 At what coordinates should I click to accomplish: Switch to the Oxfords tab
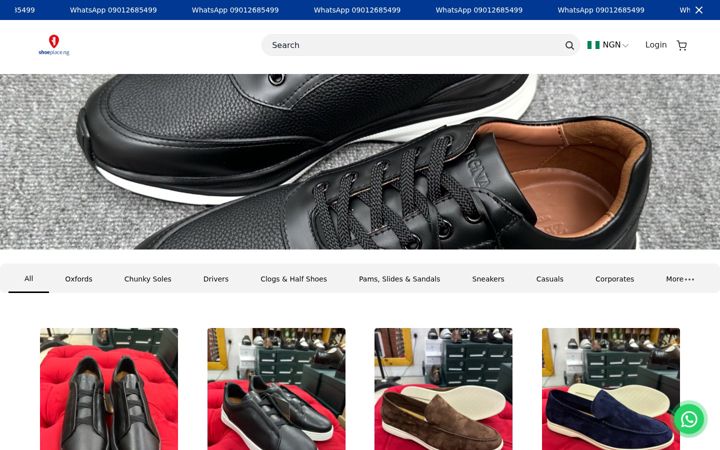(79, 279)
